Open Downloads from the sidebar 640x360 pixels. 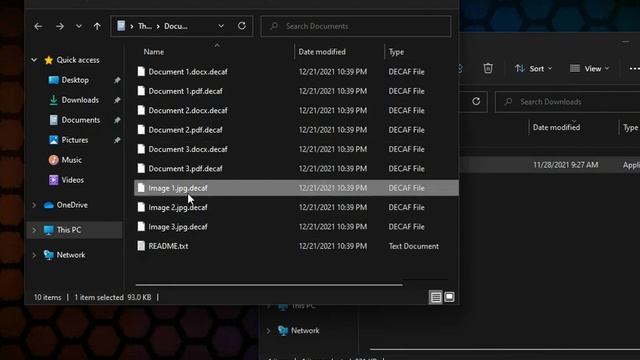80,100
